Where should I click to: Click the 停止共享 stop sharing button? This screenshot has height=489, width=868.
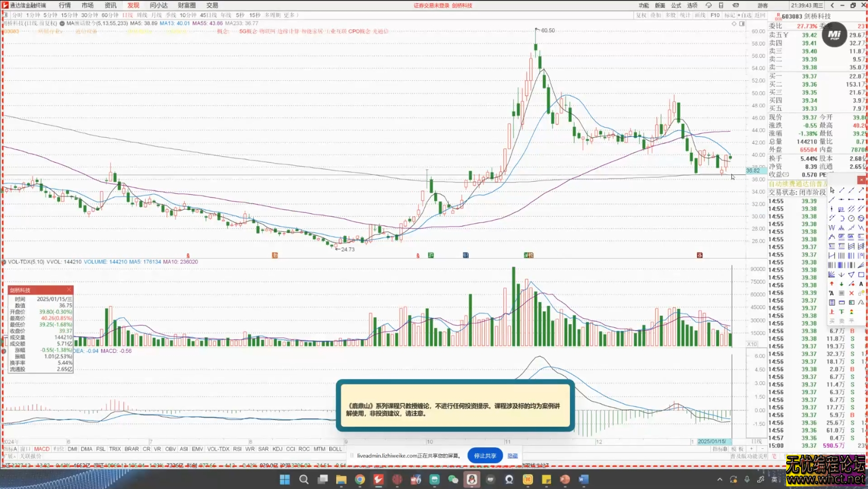point(484,456)
